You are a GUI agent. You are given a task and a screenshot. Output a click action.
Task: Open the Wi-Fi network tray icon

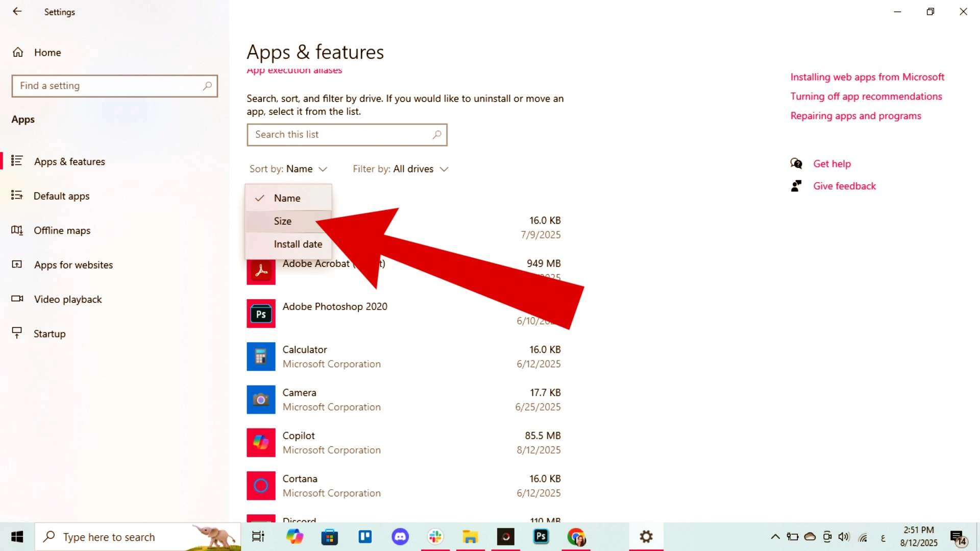(863, 537)
